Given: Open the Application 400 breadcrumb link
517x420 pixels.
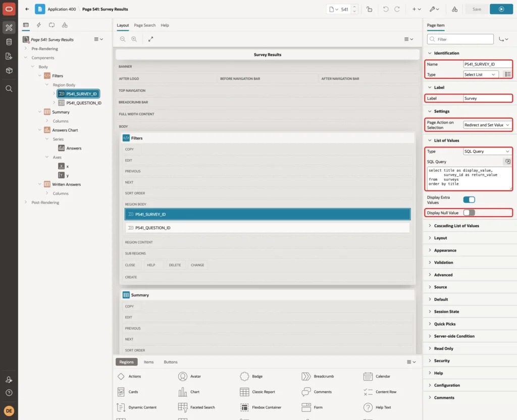Looking at the screenshot, I should [x=62, y=9].
